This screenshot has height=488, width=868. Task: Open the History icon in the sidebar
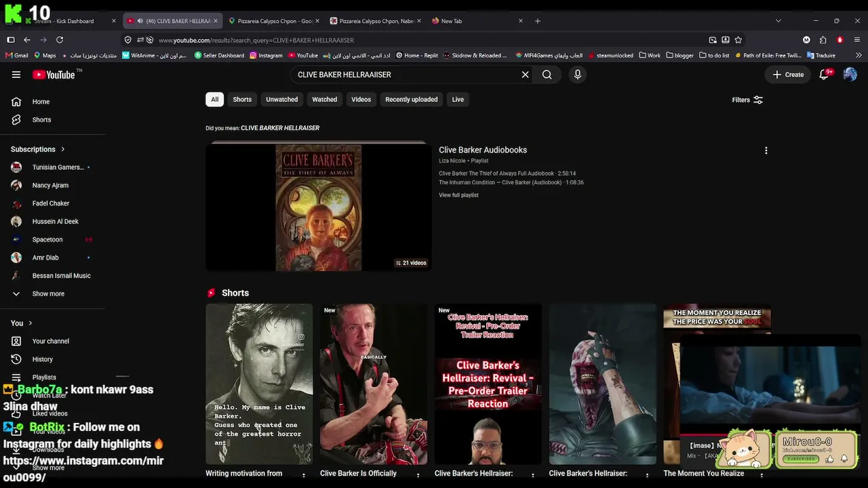click(16, 359)
